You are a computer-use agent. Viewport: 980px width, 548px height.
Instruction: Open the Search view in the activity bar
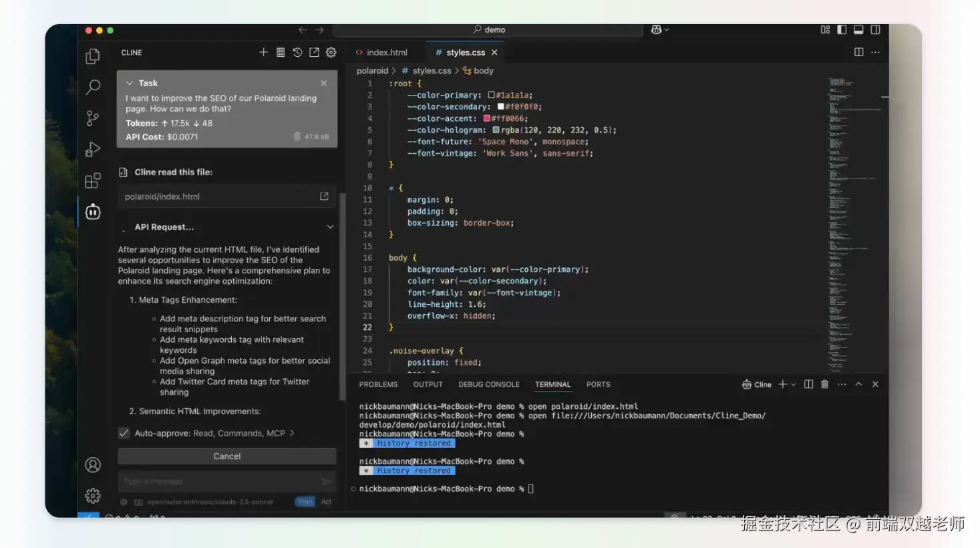(x=93, y=87)
